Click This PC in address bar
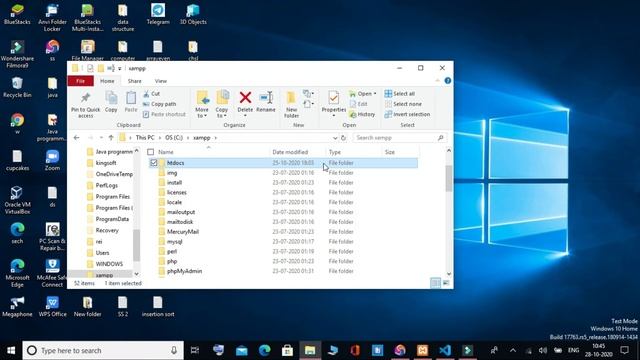Image resolution: width=640 pixels, height=360 pixels. [145, 138]
